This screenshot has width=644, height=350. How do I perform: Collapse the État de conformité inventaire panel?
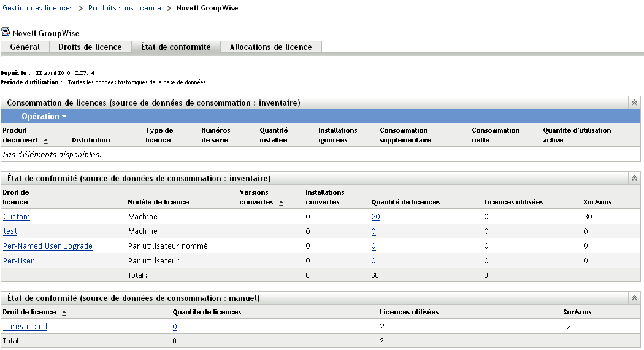[635, 178]
